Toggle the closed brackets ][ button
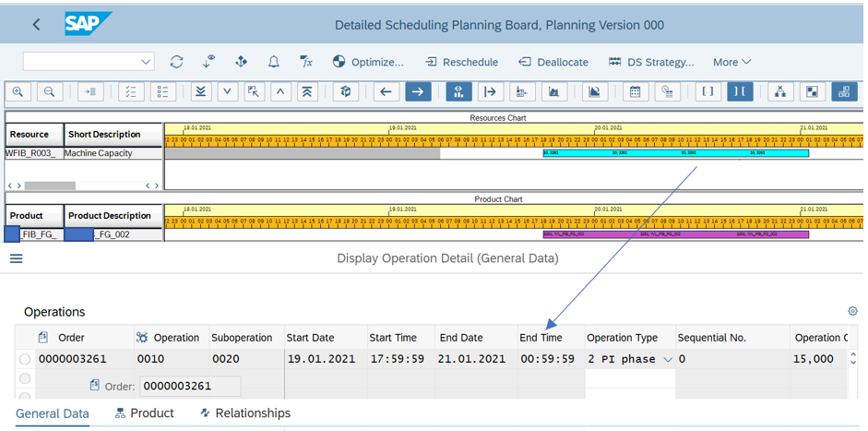The height and width of the screenshot is (431, 868). pyautogui.click(x=740, y=92)
